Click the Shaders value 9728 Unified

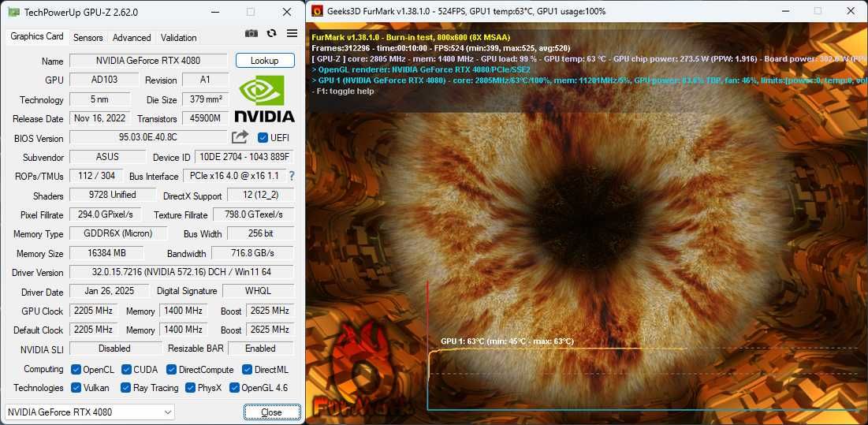(113, 195)
